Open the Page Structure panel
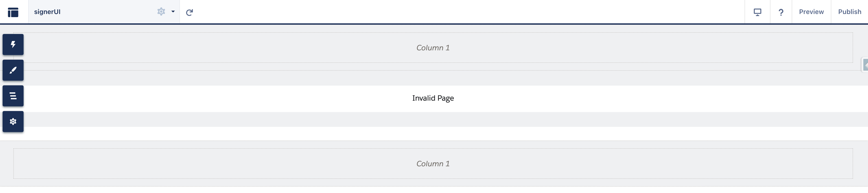868x193 pixels. pyautogui.click(x=13, y=96)
